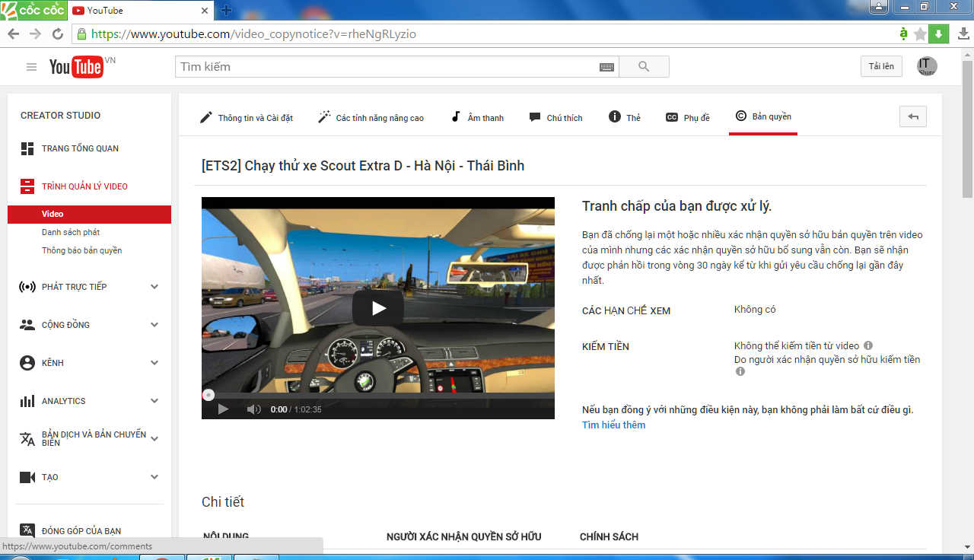The image size is (974, 560).
Task: Click the page vertical scrollbar
Action: pos(967,129)
